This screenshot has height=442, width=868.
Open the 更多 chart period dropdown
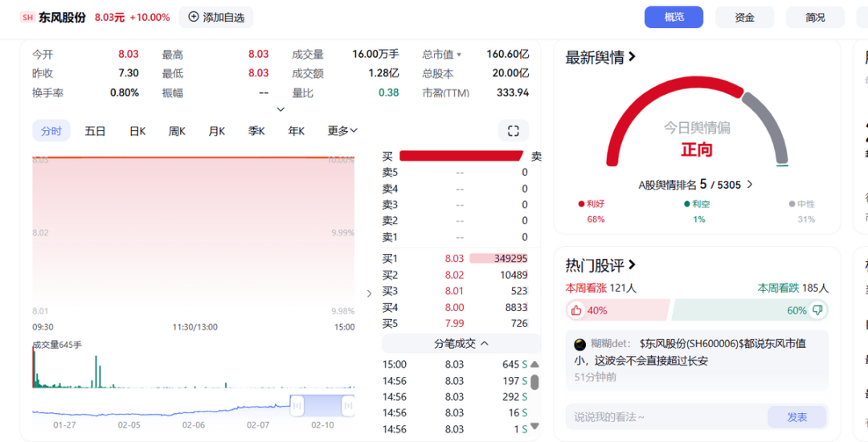(342, 131)
